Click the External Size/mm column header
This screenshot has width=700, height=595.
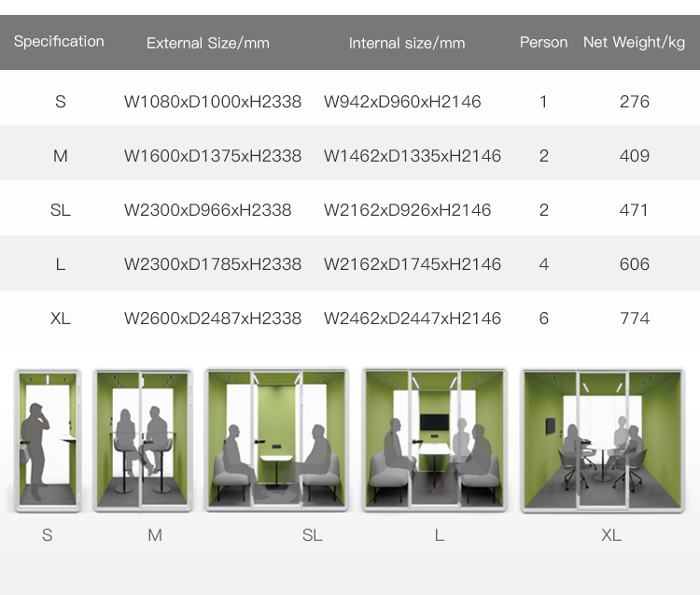click(208, 43)
